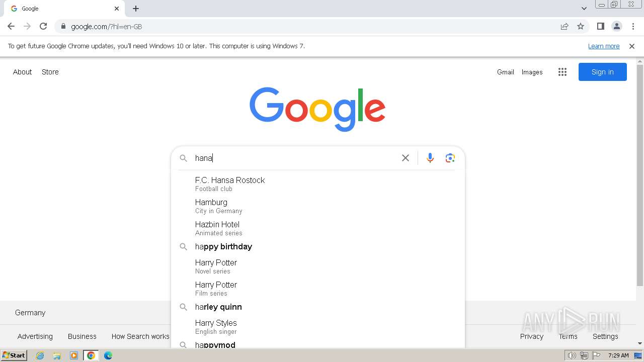This screenshot has height=362, width=644.
Task: Click the page vertical scrollbar
Action: [640, 176]
